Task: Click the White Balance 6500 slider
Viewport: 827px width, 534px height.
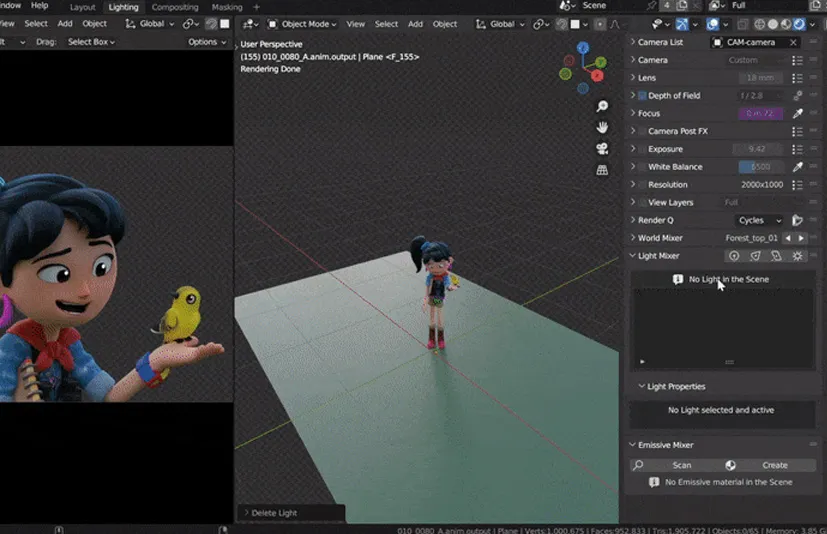Action: (760, 167)
